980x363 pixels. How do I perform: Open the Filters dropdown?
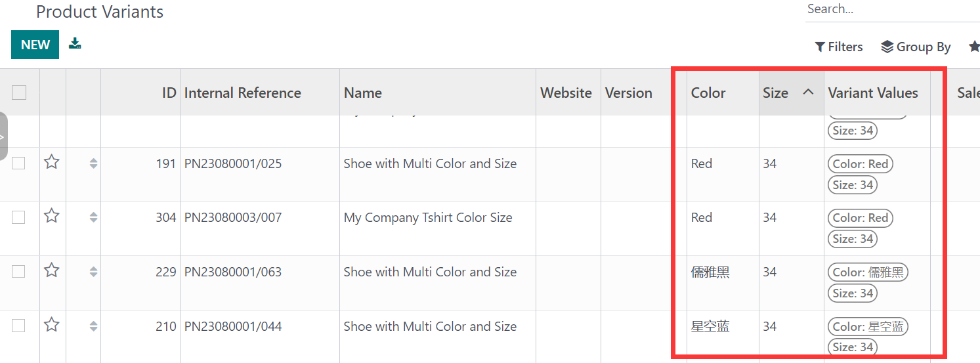839,47
